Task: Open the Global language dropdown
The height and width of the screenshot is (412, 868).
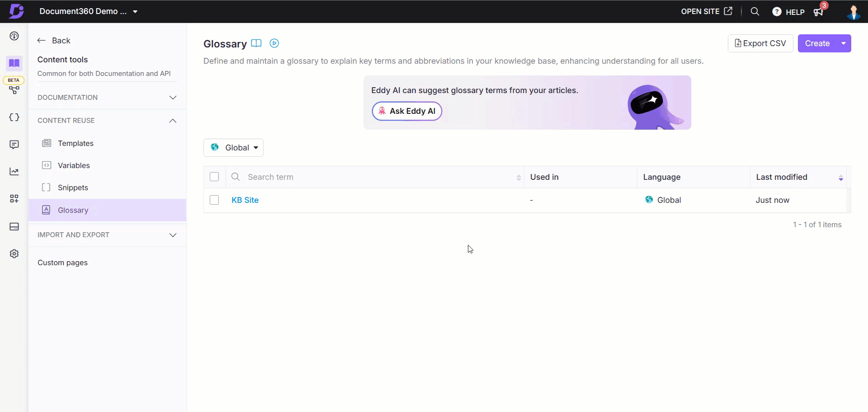Action: (233, 148)
